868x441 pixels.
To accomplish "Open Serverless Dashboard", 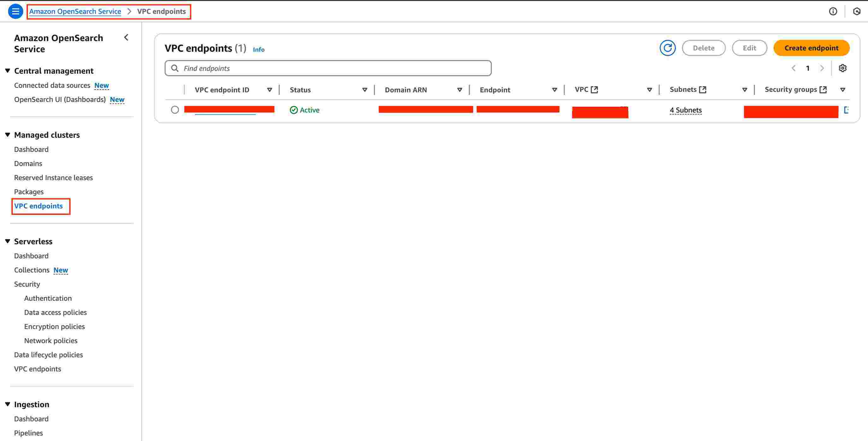I will point(31,256).
